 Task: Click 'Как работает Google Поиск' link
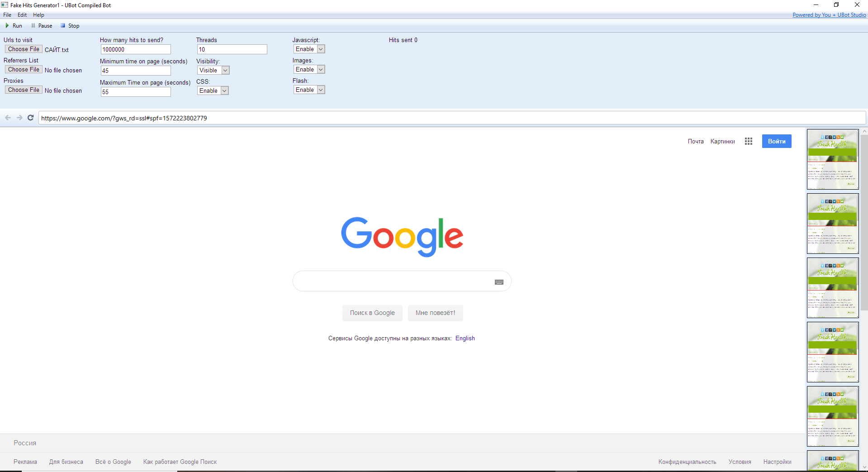tap(180, 462)
